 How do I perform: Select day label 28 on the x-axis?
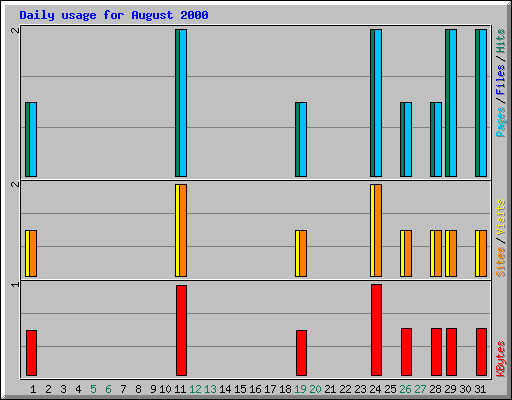coord(435,389)
